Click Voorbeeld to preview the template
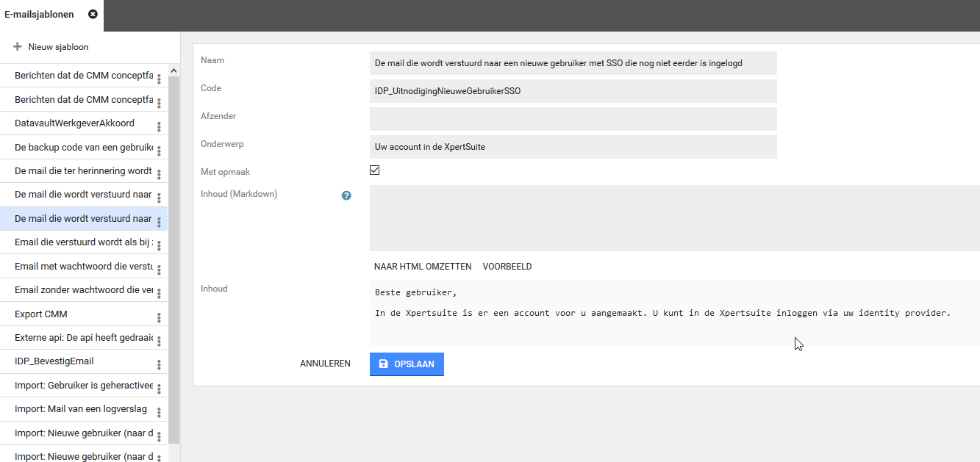This screenshot has width=980, height=462. point(507,267)
